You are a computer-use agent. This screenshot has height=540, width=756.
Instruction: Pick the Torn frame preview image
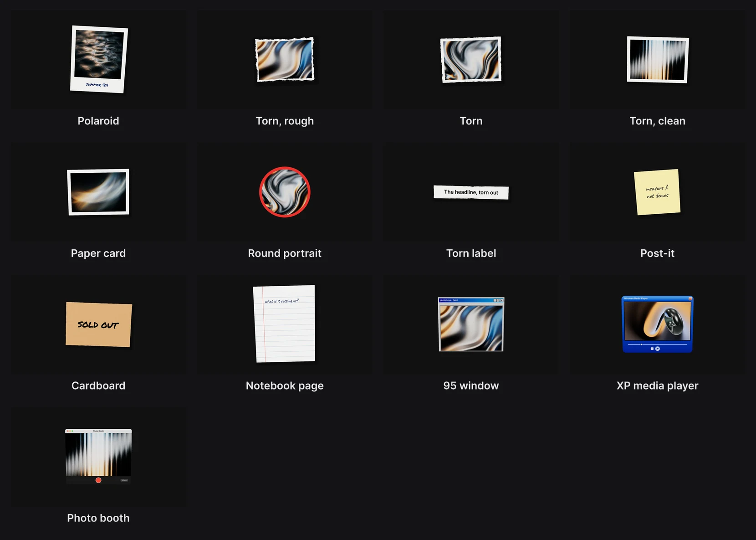pyautogui.click(x=471, y=60)
